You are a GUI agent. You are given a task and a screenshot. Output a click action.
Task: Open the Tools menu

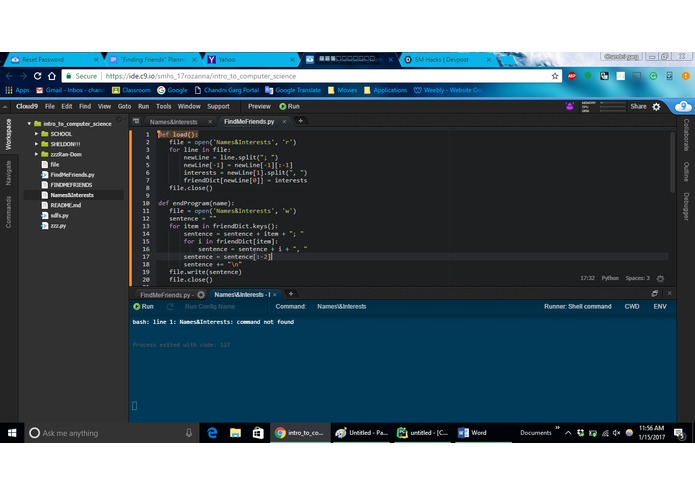(163, 106)
